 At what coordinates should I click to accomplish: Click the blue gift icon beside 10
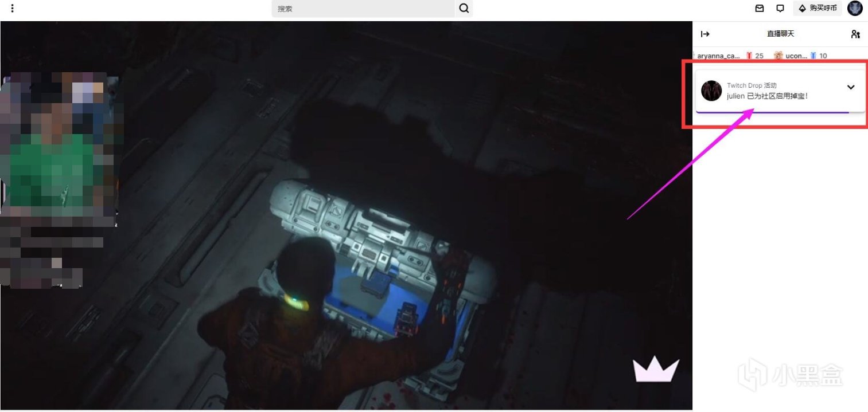(813, 56)
